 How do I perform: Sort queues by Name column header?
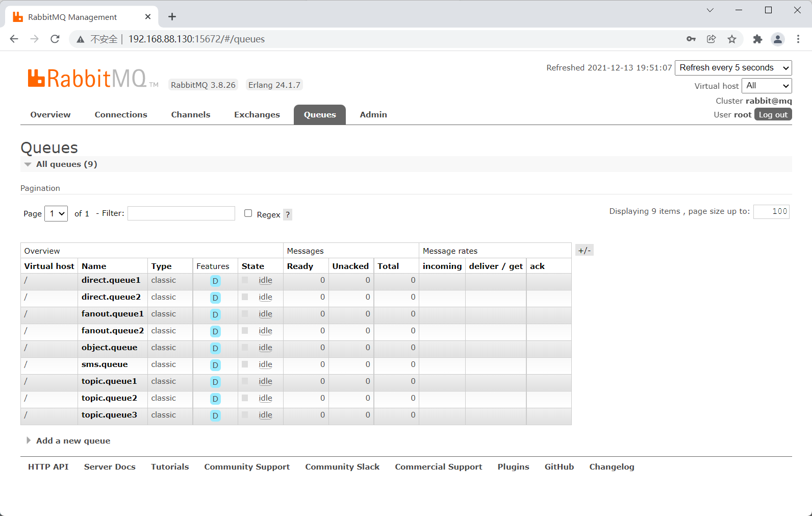tap(94, 266)
